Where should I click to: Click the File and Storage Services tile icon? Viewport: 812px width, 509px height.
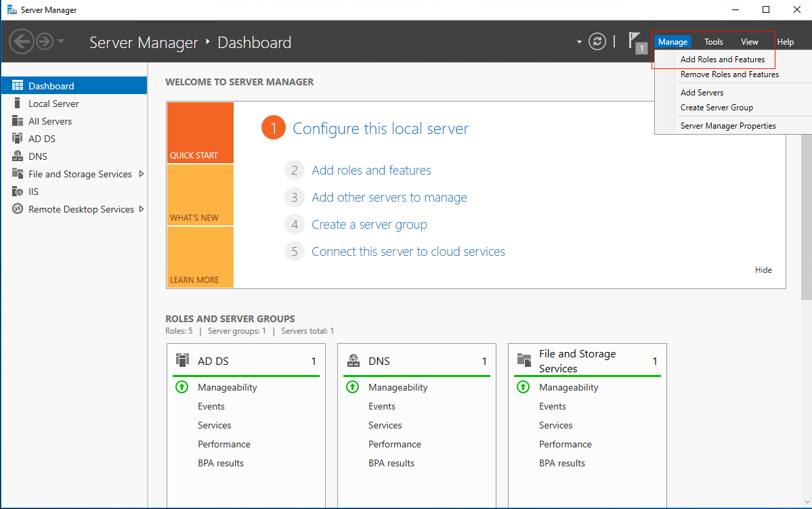[524, 360]
